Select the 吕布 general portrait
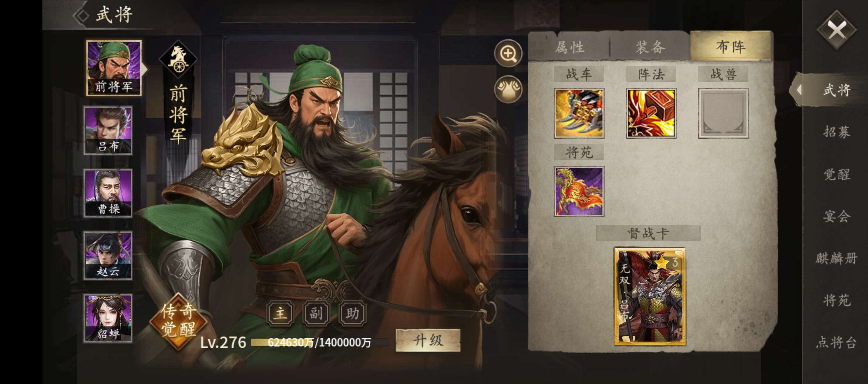This screenshot has width=868, height=384. click(108, 130)
